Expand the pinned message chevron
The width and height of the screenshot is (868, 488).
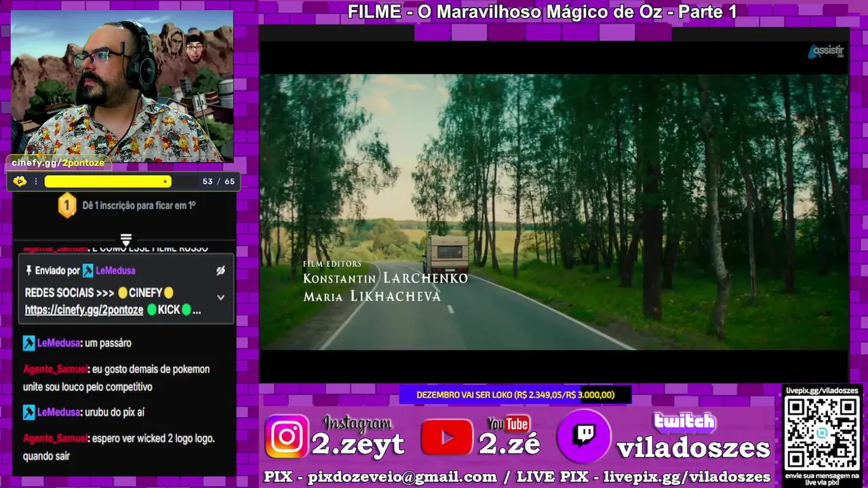tap(220, 297)
